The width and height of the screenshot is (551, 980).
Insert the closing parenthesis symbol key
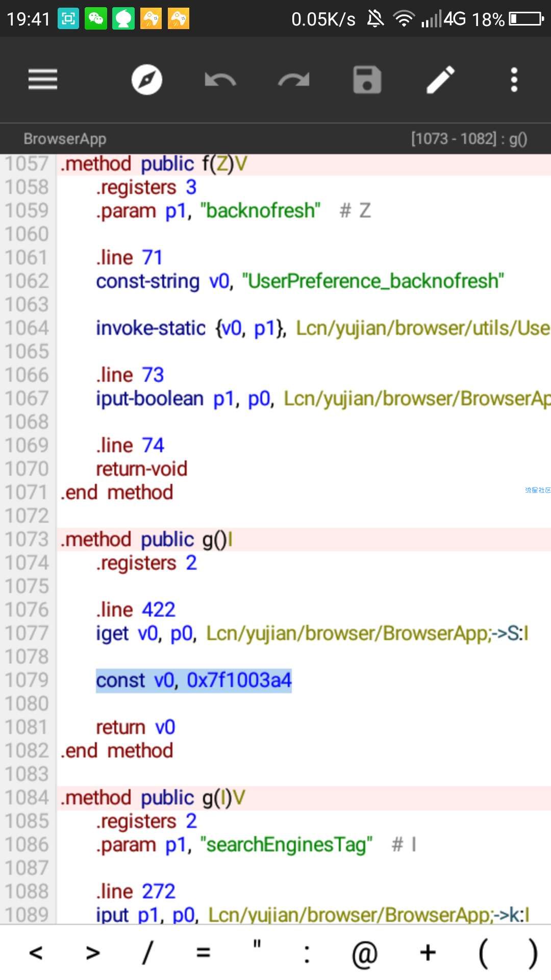coord(533,953)
